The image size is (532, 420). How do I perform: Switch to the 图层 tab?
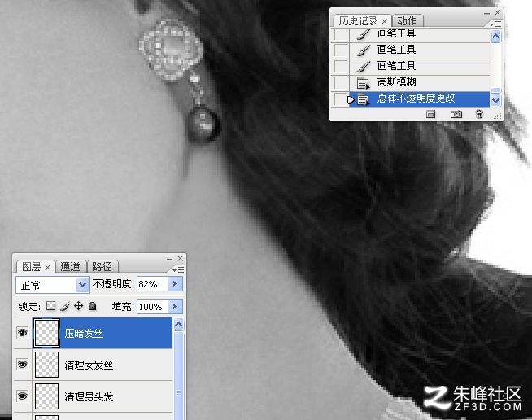(31, 266)
